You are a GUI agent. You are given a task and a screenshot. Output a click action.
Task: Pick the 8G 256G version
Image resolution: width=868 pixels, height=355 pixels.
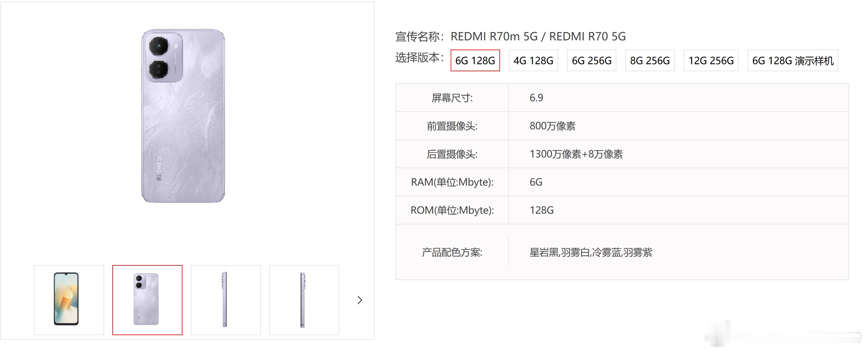pyautogui.click(x=650, y=61)
